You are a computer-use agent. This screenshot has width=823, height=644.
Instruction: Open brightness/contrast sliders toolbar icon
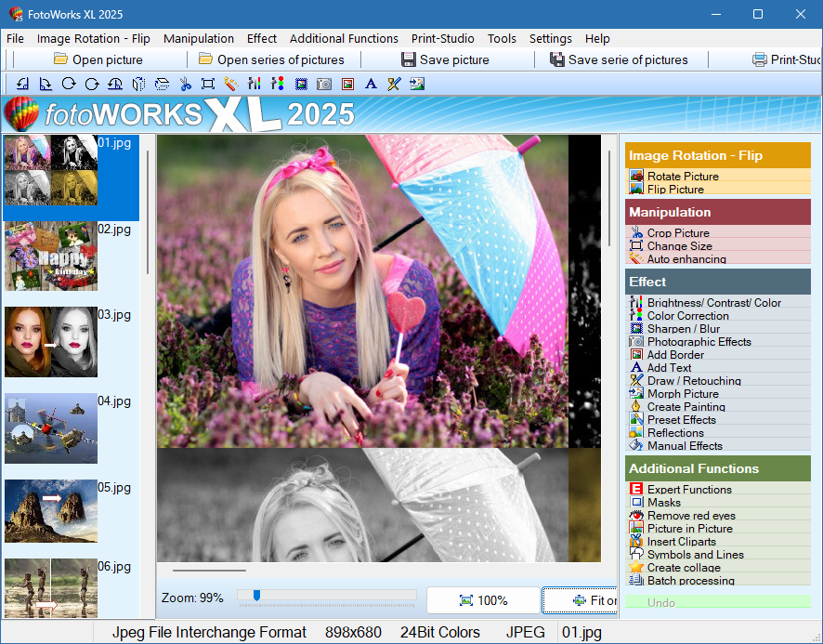coord(254,84)
